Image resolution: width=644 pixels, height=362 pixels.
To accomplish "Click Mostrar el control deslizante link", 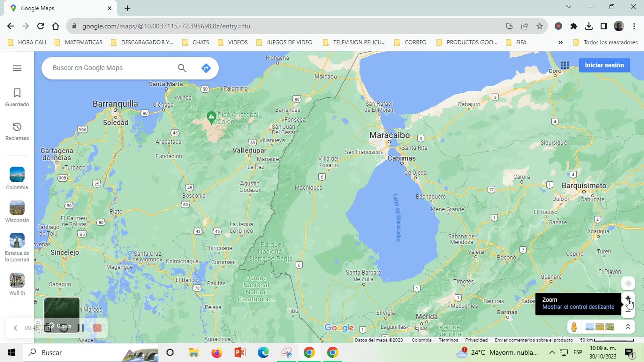I will click(x=578, y=307).
